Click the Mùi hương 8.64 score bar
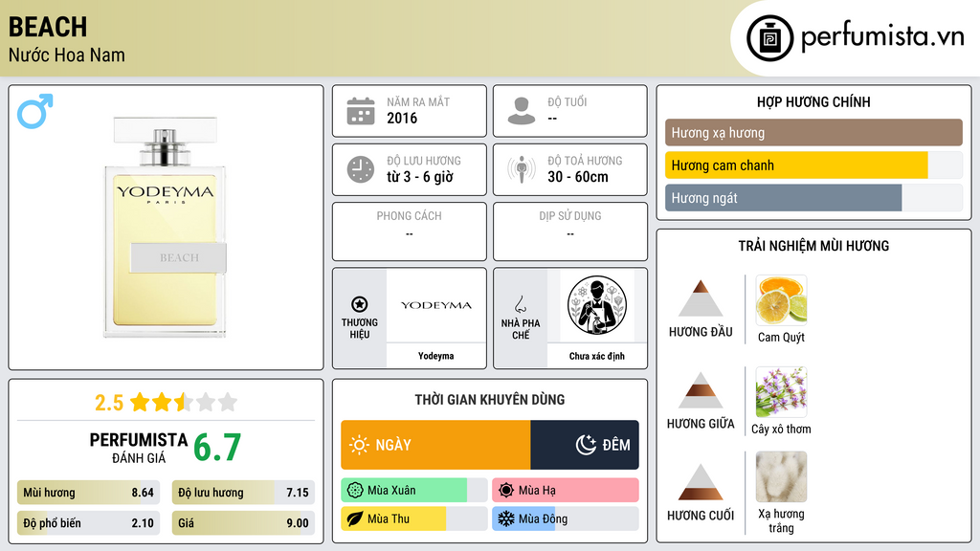Image resolution: width=980 pixels, height=551 pixels. [88, 493]
